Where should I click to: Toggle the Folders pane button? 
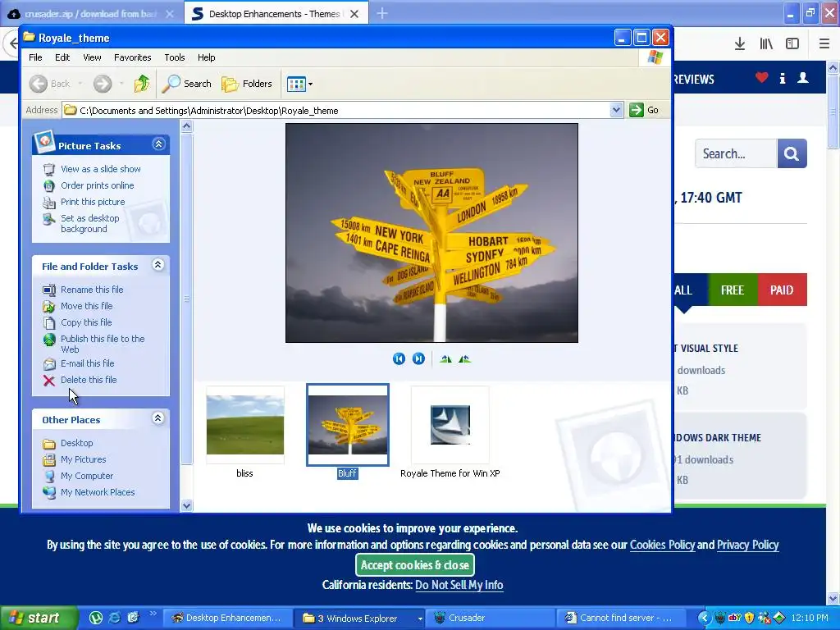247,84
